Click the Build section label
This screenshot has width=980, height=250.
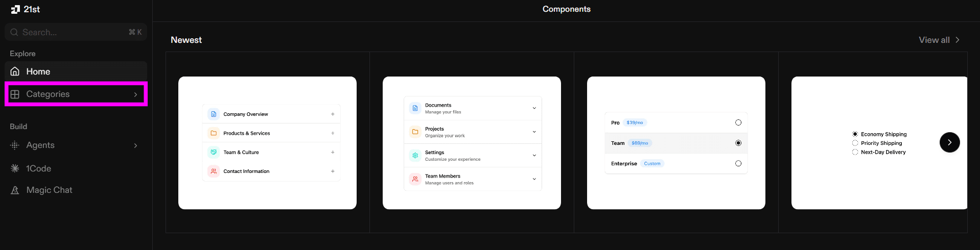[x=18, y=127]
